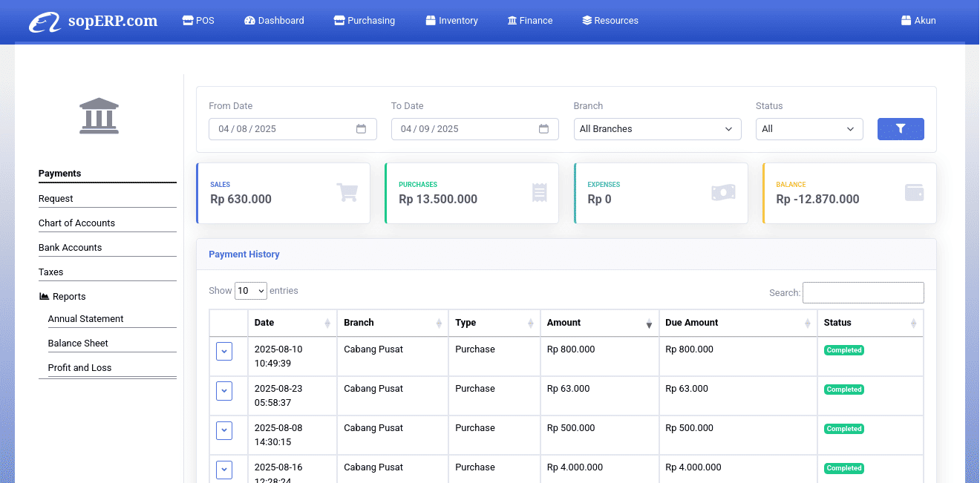This screenshot has width=980, height=483.
Task: Change the Show entries count dropdown
Action: point(251,291)
